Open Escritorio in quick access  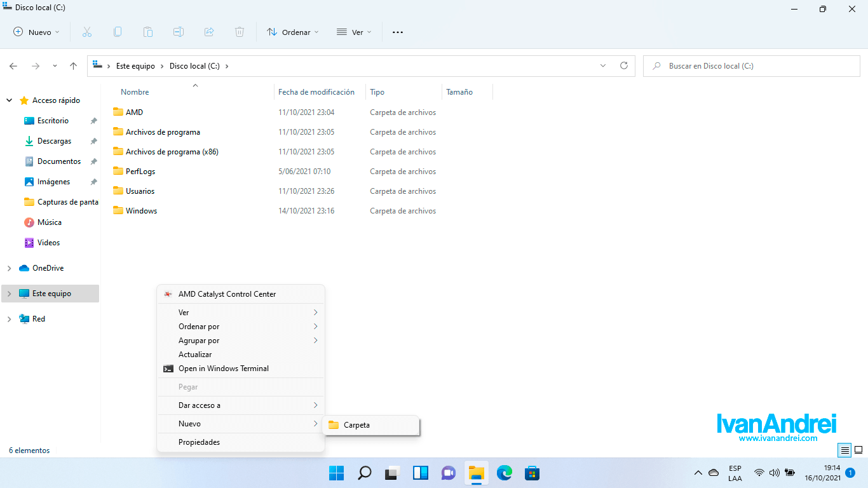(x=53, y=121)
